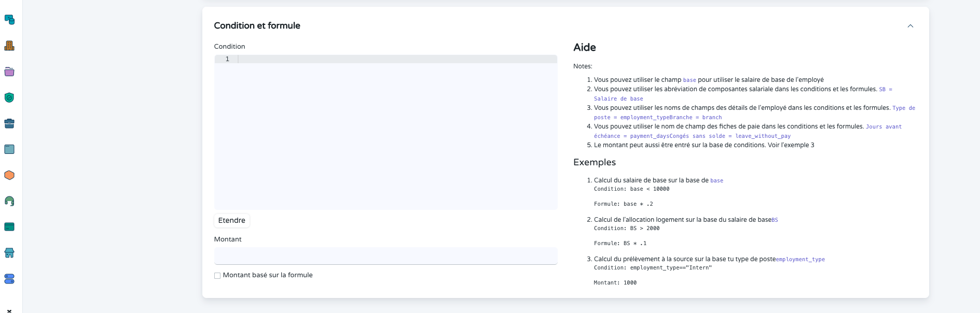This screenshot has width=980, height=313.
Task: Click the 'Condition et formule' section title
Action: 257,26
